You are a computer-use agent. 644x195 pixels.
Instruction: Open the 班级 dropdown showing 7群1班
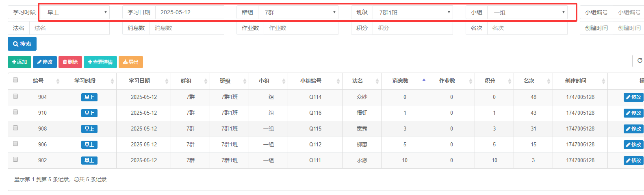(413, 13)
